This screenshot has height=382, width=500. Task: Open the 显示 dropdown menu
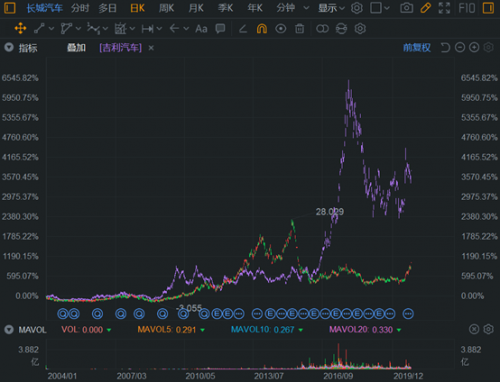pos(331,8)
